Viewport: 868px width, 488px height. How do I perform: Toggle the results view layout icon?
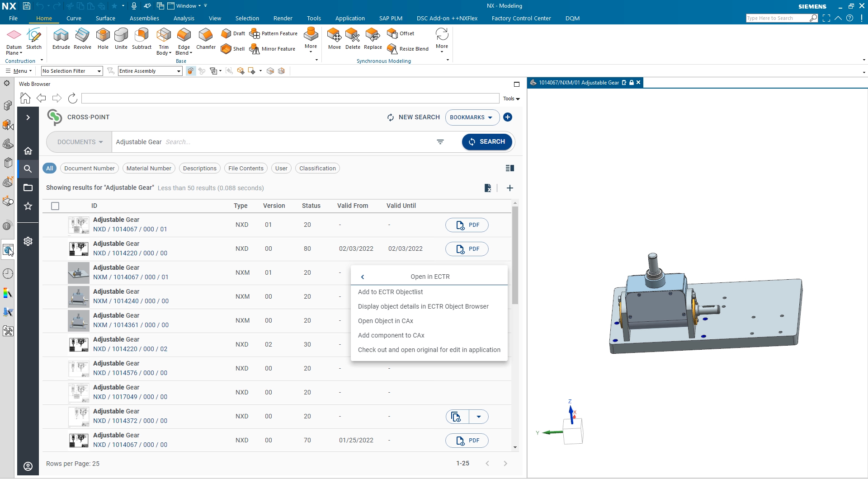pyautogui.click(x=509, y=168)
